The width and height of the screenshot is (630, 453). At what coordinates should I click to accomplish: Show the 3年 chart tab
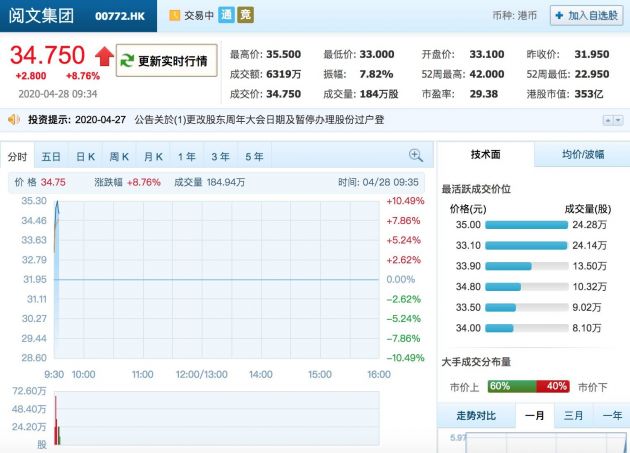[221, 156]
